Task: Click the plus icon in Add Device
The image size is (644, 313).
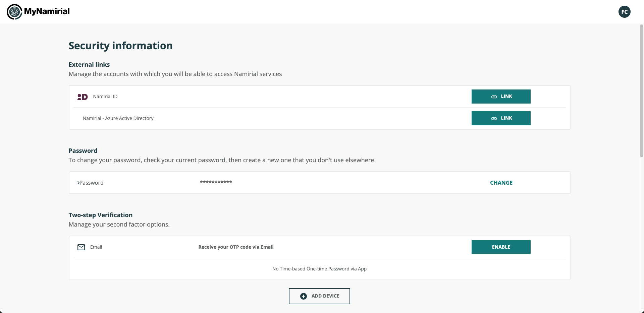Action: pyautogui.click(x=303, y=296)
